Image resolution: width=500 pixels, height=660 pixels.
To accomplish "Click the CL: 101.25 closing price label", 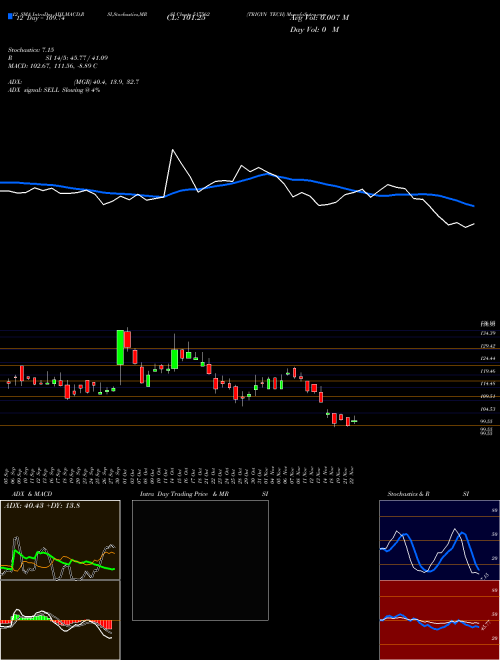I will [x=185, y=18].
